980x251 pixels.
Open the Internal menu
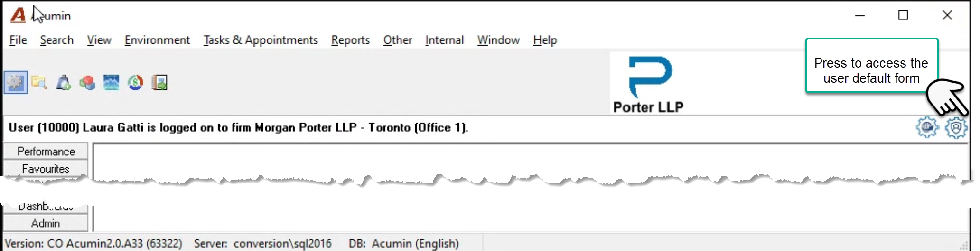click(444, 40)
